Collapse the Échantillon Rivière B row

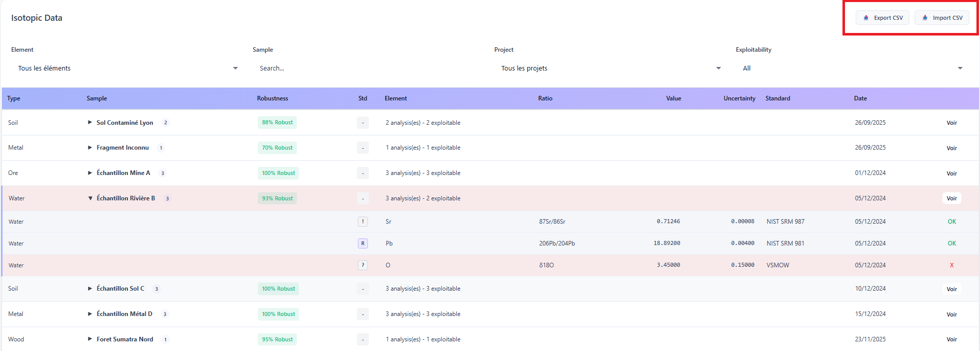point(90,198)
